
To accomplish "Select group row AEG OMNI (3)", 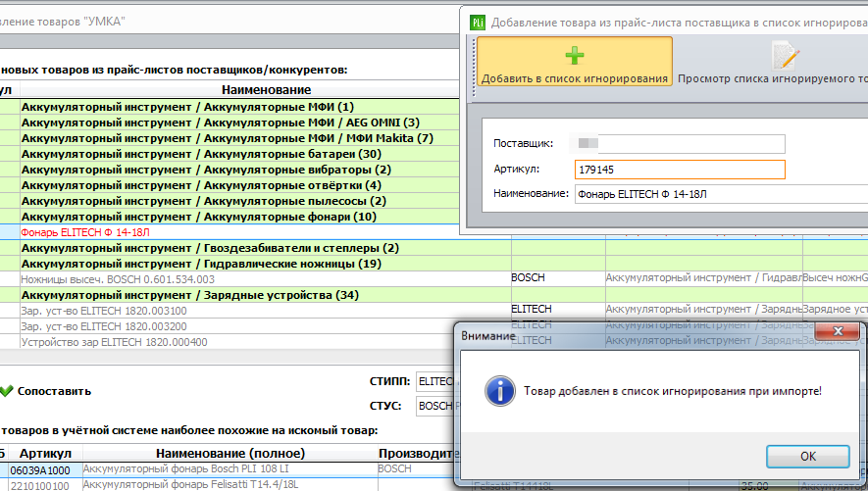I will [x=230, y=123].
